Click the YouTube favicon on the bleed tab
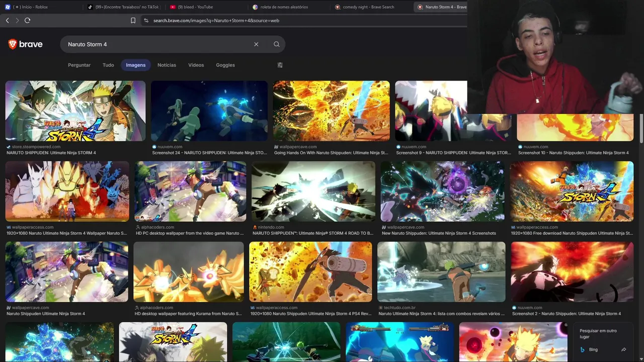 point(173,7)
